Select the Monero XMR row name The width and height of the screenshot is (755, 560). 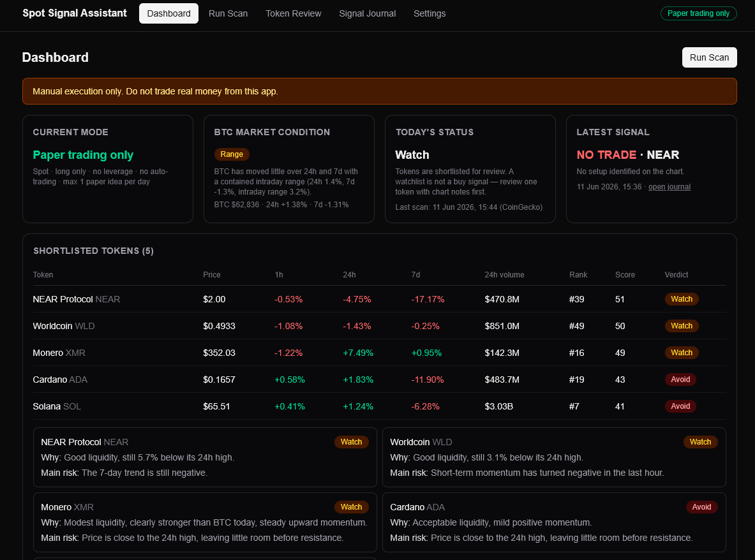point(59,353)
